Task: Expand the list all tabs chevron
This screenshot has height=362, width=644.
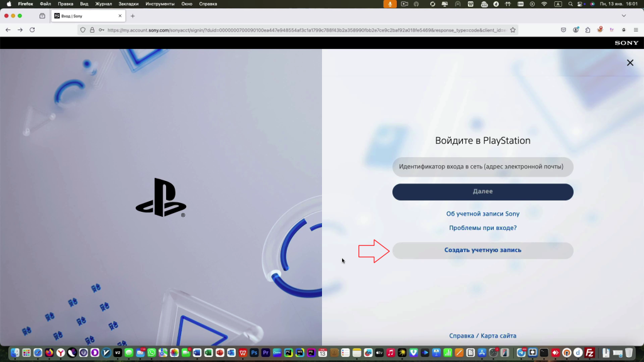Action: (624, 16)
